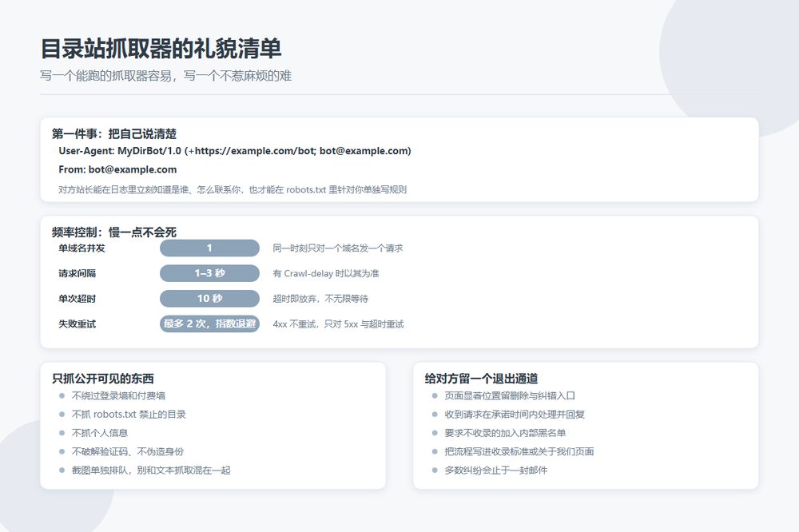
Task: Click the title 目录站抓取器的礼貌清单
Action: click(x=161, y=49)
